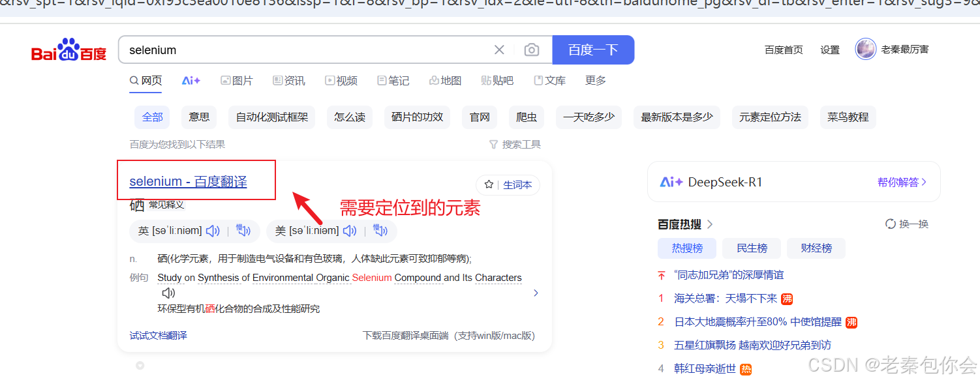Screen dimensions: 980x382
Task: Select the 一天吃多少 filter chip
Action: (589, 117)
